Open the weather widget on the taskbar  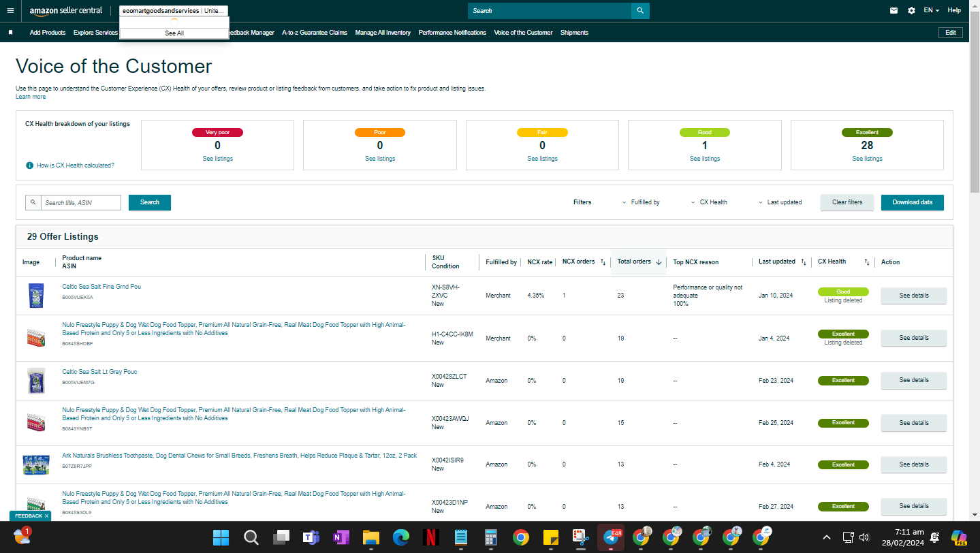(x=22, y=537)
